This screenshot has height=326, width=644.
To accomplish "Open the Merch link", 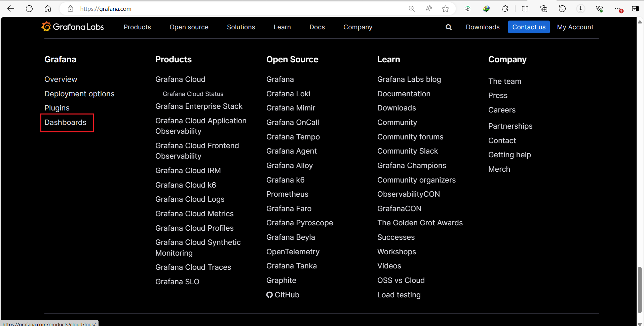I will pos(499,169).
